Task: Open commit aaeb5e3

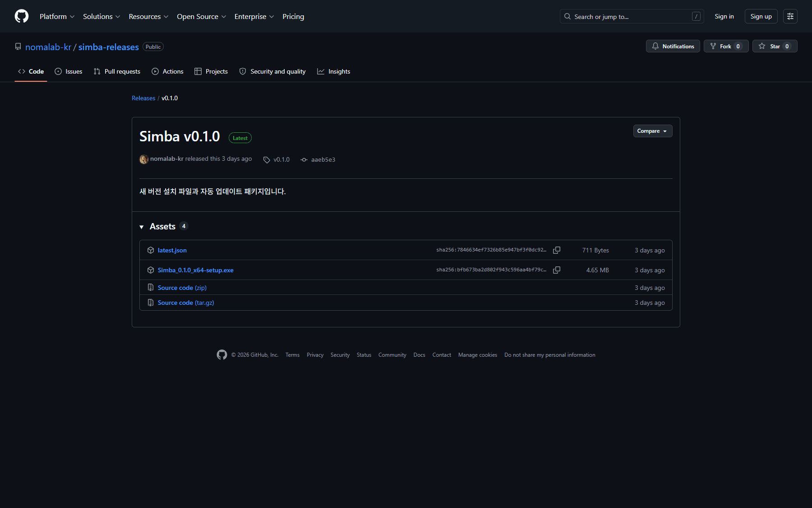Action: pos(323,159)
